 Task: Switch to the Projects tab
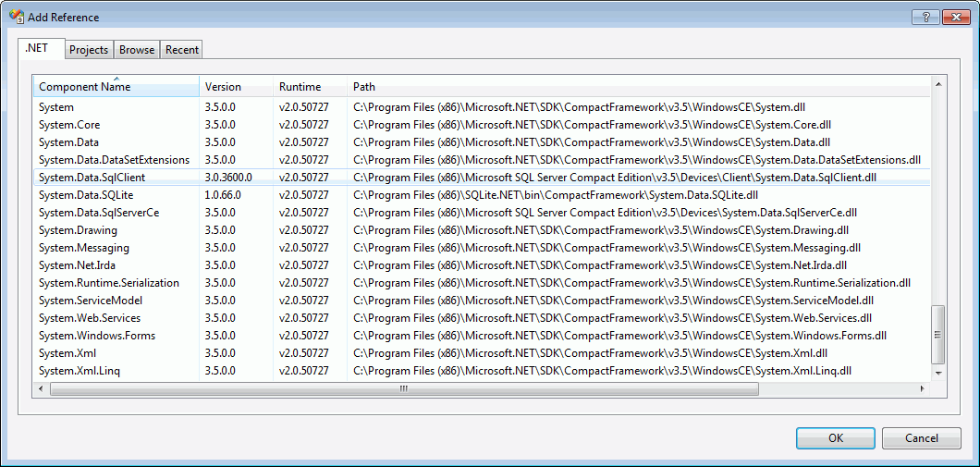point(89,50)
